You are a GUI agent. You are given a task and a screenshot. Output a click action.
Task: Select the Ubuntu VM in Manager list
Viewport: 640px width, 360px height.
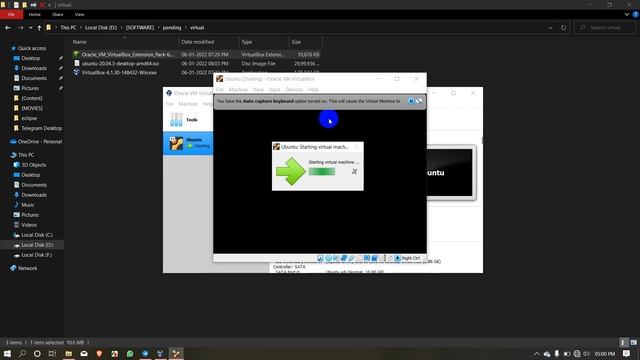coord(188,143)
